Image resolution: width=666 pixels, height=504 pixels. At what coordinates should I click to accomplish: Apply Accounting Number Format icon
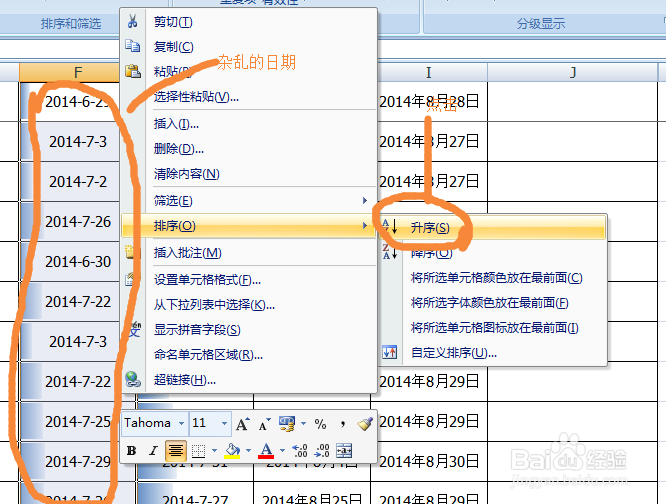click(287, 424)
